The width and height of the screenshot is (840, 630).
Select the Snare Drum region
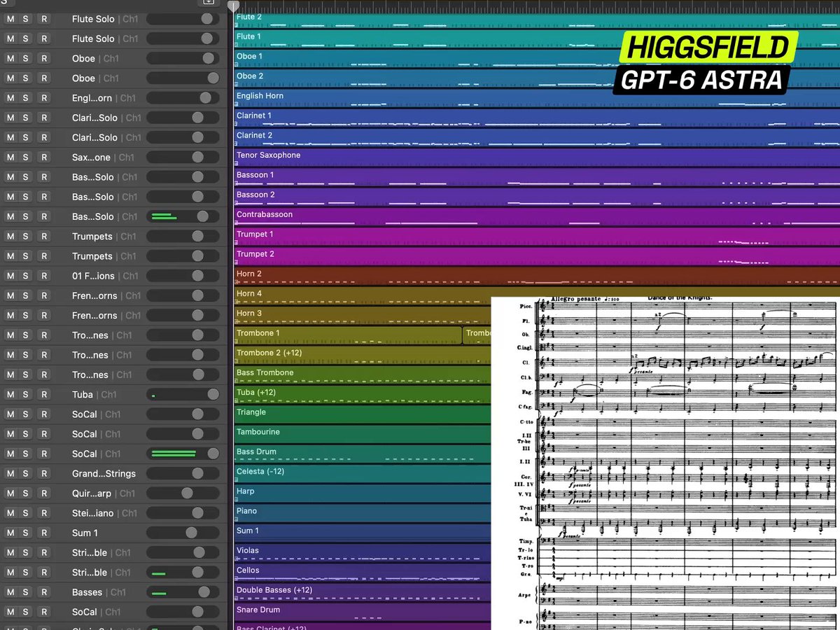coord(363,612)
